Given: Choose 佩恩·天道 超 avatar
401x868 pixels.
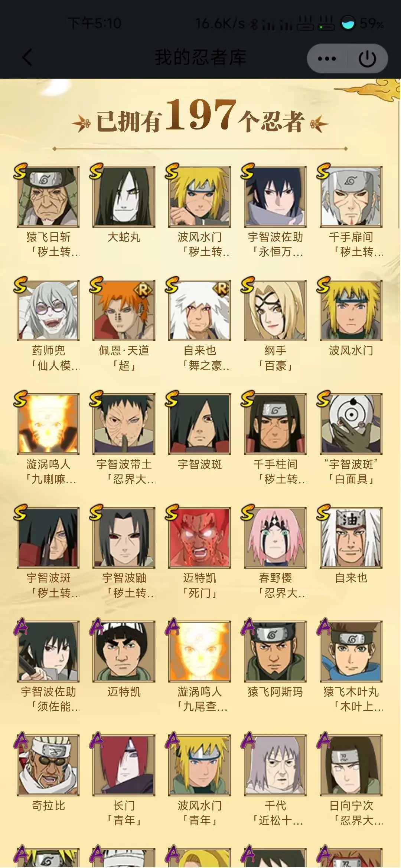Looking at the screenshot, I should pos(124,310).
